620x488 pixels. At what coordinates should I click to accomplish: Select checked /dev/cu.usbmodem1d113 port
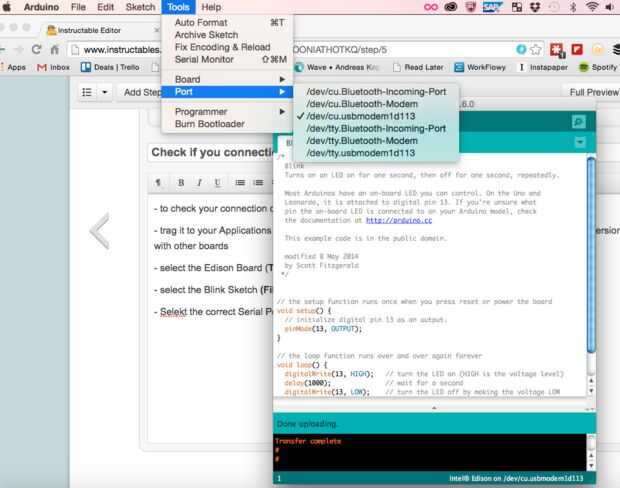coord(376,116)
